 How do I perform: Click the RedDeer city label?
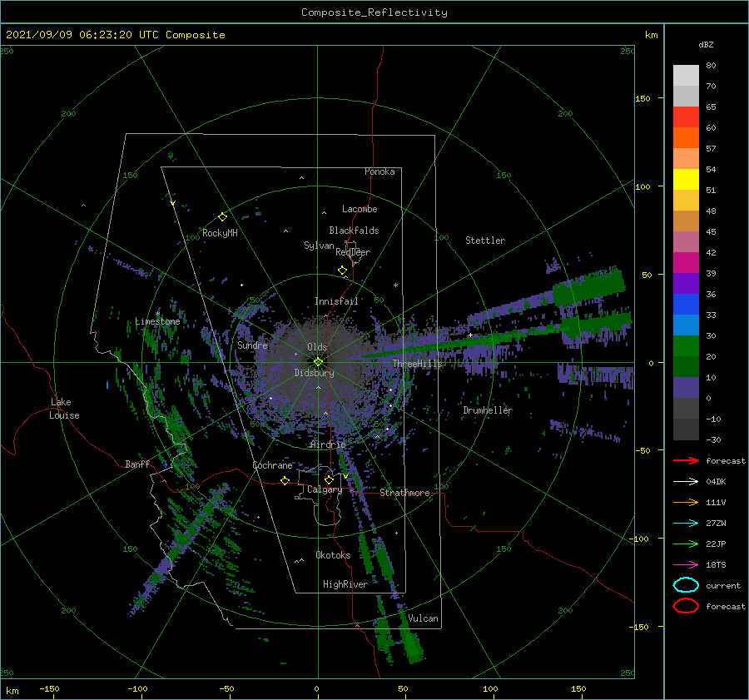(x=353, y=252)
